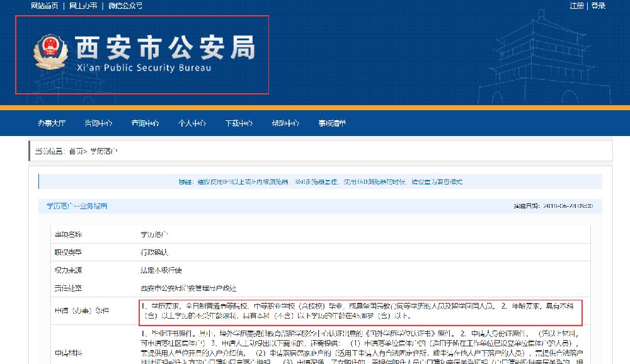Go to 办事大厅 in navigation bar

(51, 123)
